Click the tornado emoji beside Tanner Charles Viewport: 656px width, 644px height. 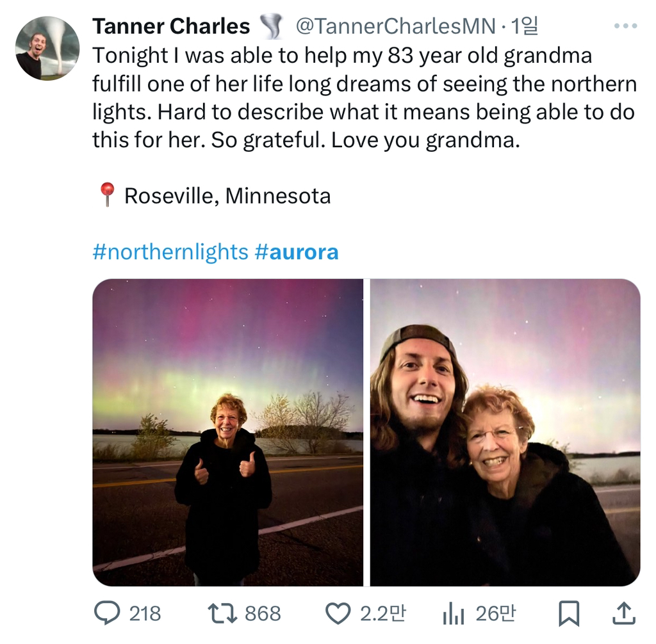272,27
